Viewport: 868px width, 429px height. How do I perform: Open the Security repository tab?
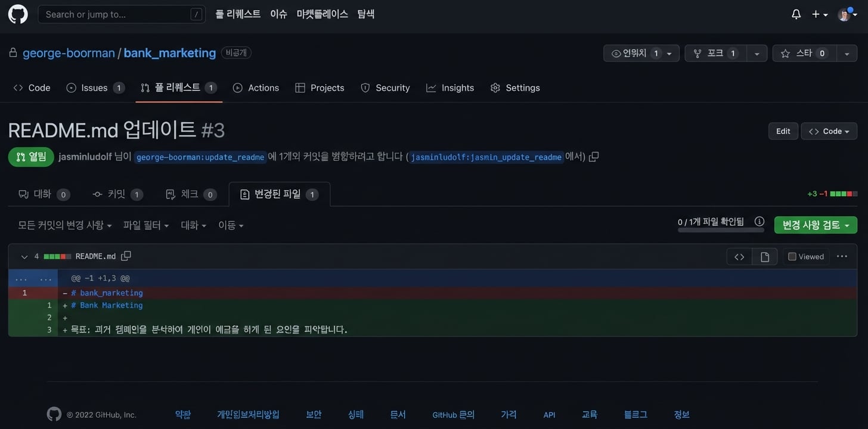pyautogui.click(x=385, y=88)
